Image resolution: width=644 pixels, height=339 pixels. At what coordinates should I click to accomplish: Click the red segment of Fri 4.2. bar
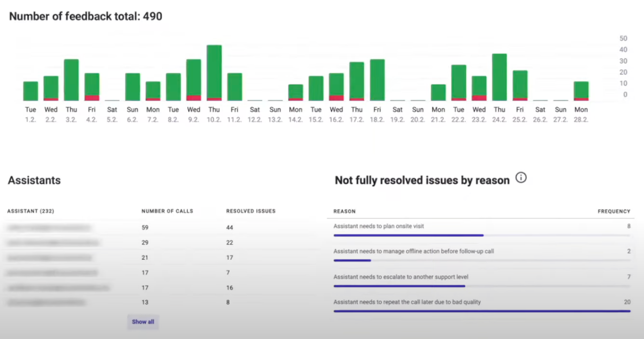[92, 98]
